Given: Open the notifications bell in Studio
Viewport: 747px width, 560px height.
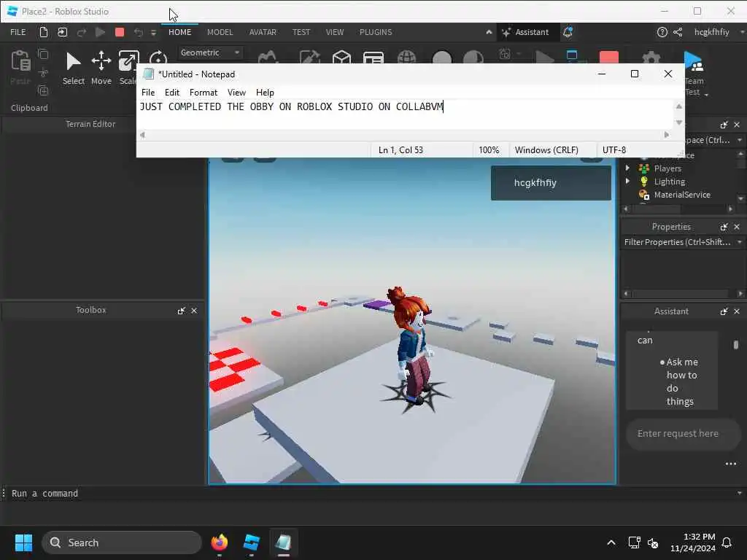Looking at the screenshot, I should click(x=568, y=32).
